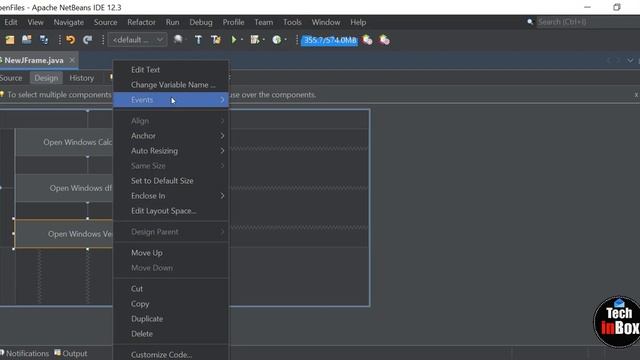Viewport: 640px width, 360px height.
Task: Restore the NetBeans window size
Action: [617, 7]
